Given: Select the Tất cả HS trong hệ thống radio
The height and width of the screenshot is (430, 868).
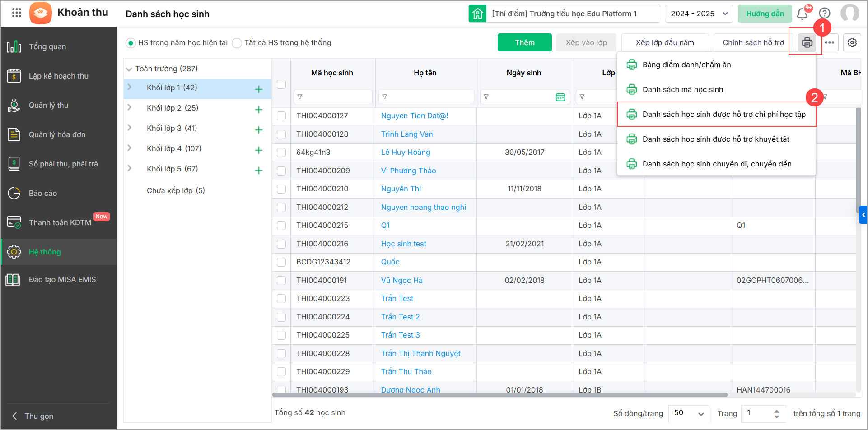Looking at the screenshot, I should 237,43.
